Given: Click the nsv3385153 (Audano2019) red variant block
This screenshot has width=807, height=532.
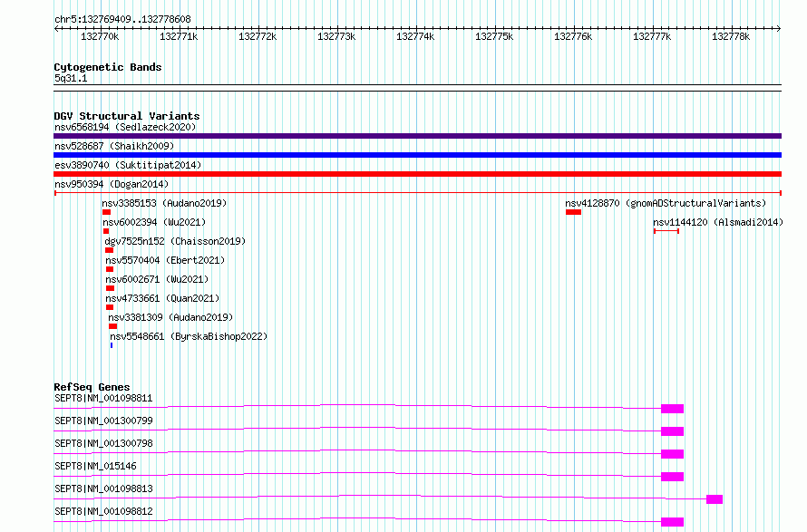Looking at the screenshot, I should 106,212.
